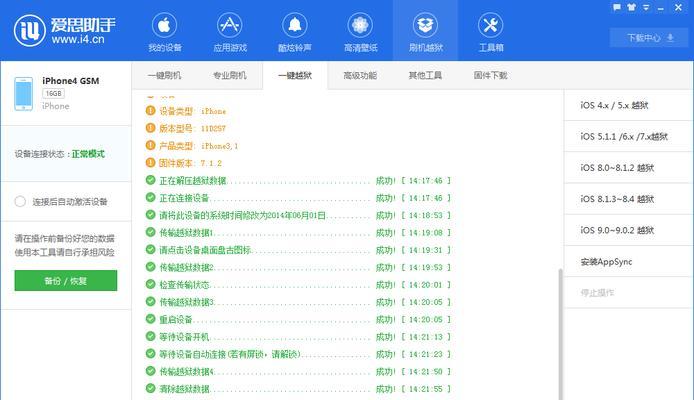
Task: Open 酷炫铃声 ringtone bell icon
Action: pyautogui.click(x=295, y=25)
